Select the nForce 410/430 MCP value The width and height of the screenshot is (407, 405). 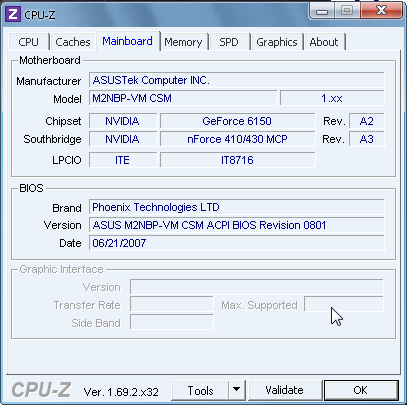[237, 139]
